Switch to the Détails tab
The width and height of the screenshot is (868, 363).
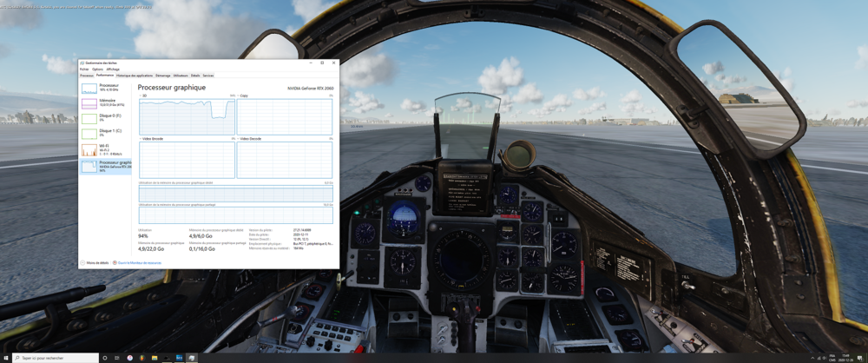(x=195, y=76)
